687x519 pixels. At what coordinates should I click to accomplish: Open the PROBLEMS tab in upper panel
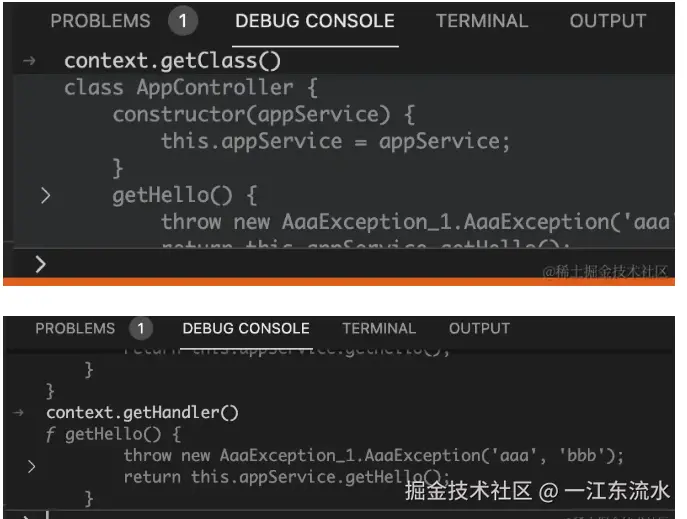(100, 21)
